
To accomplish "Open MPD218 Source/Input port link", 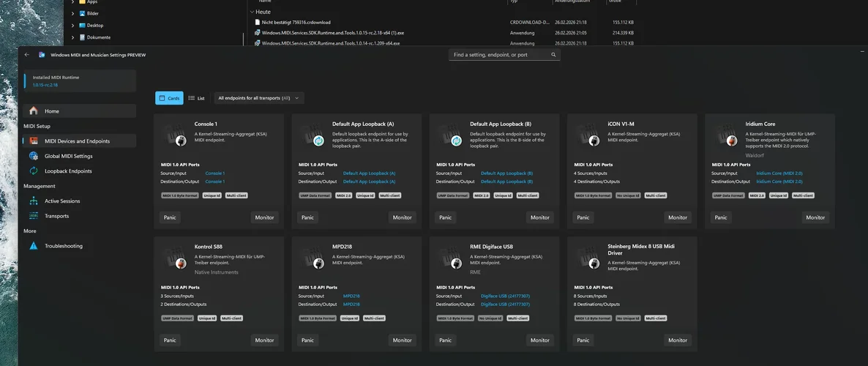I will 351,296.
